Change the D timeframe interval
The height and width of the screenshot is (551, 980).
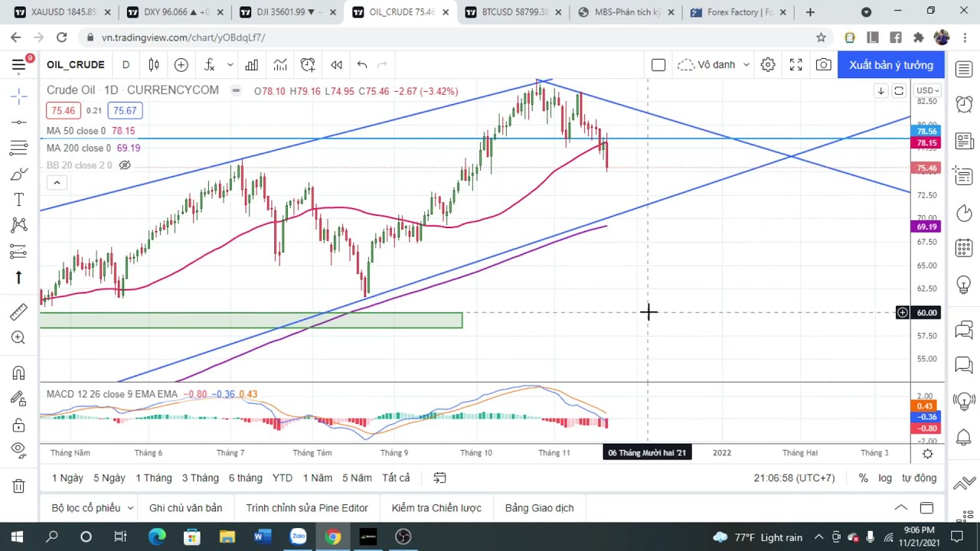tap(126, 65)
